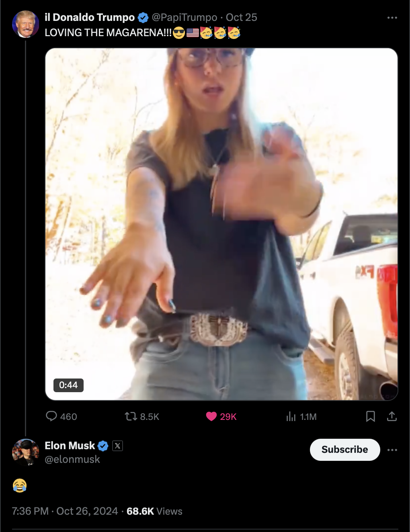Click the il Donaldo Trumpo display name
The width and height of the screenshot is (410, 532).
tap(90, 17)
